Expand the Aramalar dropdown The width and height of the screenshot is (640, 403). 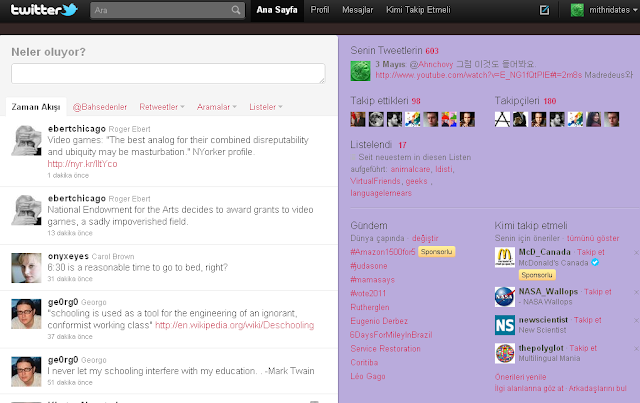216,107
